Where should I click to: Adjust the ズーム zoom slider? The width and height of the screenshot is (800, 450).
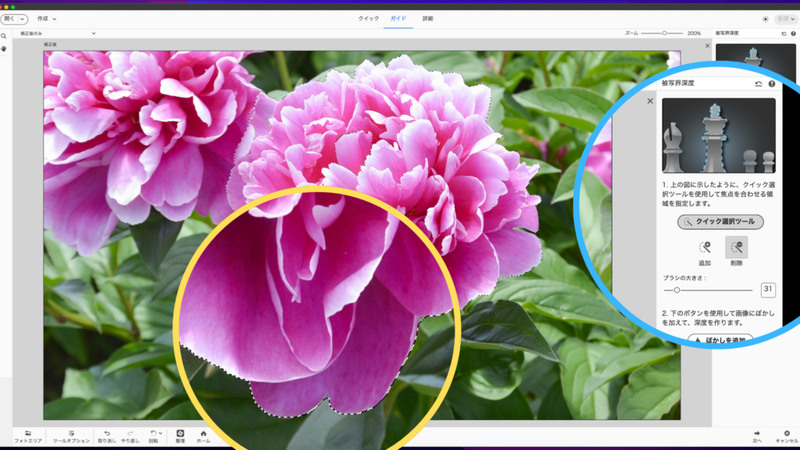[662, 33]
